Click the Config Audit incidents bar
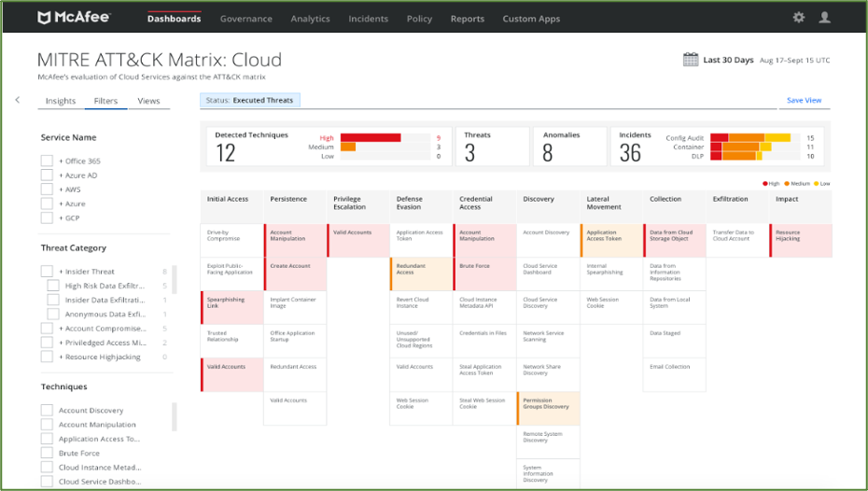 coord(750,137)
